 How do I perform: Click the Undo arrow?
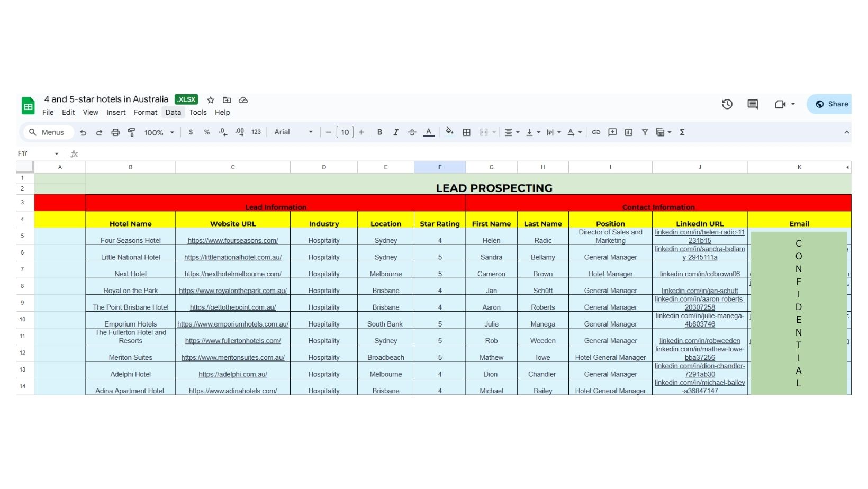click(x=83, y=132)
